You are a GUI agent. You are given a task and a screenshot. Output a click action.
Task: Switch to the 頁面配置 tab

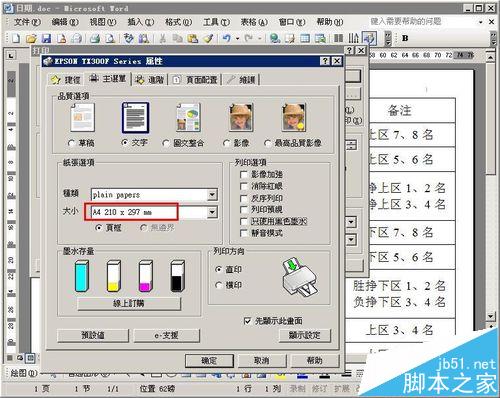coord(196,80)
